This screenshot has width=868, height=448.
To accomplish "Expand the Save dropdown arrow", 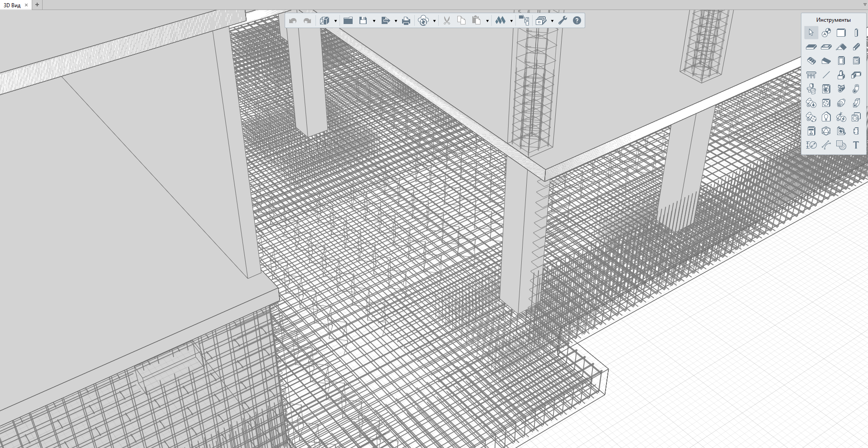I will coord(374,21).
